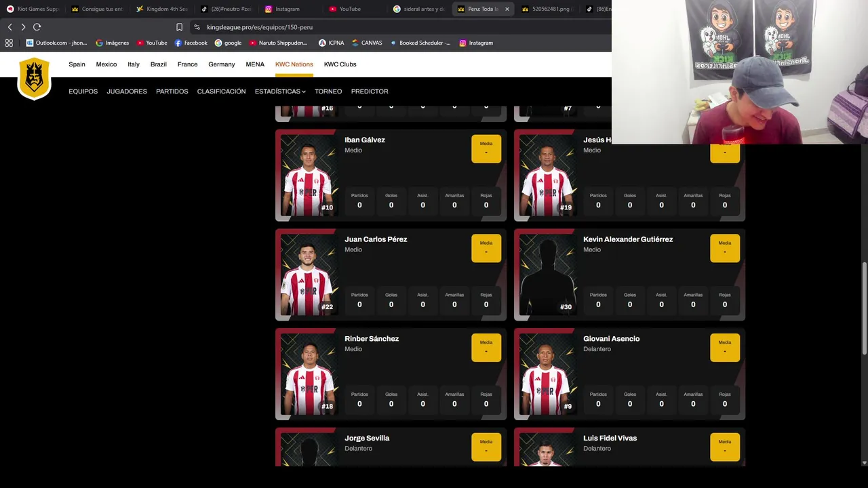Click Giovani Asencio player photo
The image size is (868, 488).
547,374
